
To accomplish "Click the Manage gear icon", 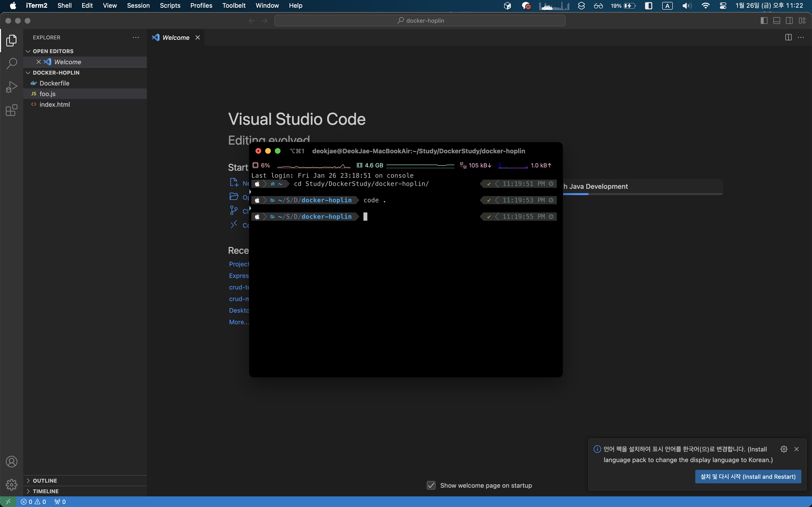I will tap(11, 484).
